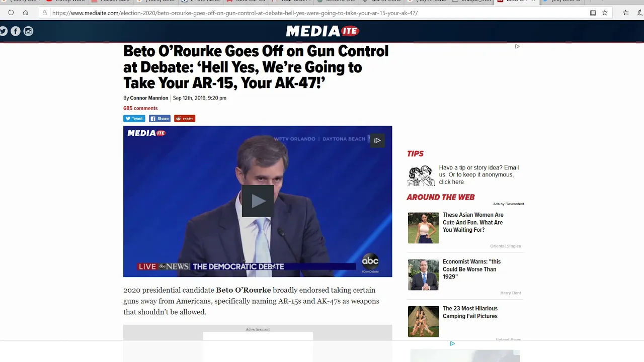Click the Advertisement label below article
Screen dimensions: 644x362
tap(258, 329)
